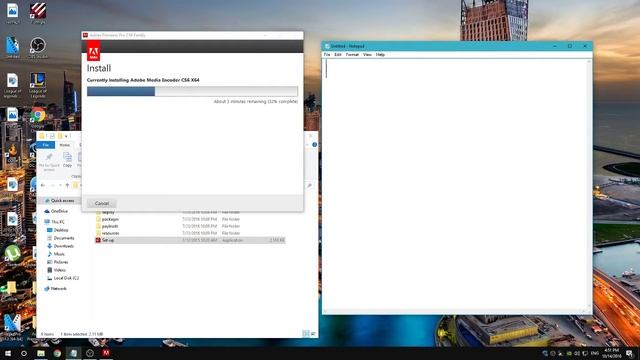This screenshot has width=640, height=360.
Task: Switch Explorer to large icons view
Action: (x=313, y=334)
